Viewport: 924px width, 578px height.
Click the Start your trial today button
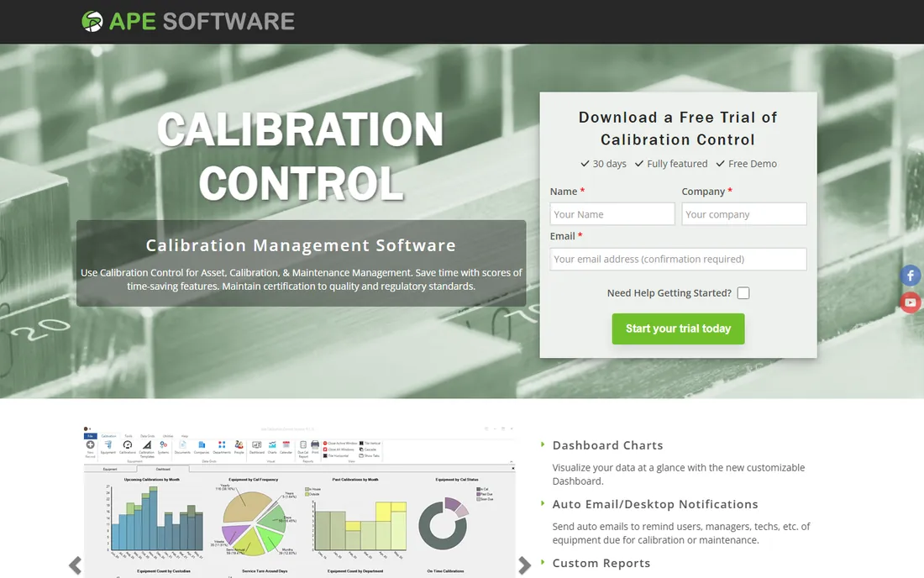coord(678,328)
